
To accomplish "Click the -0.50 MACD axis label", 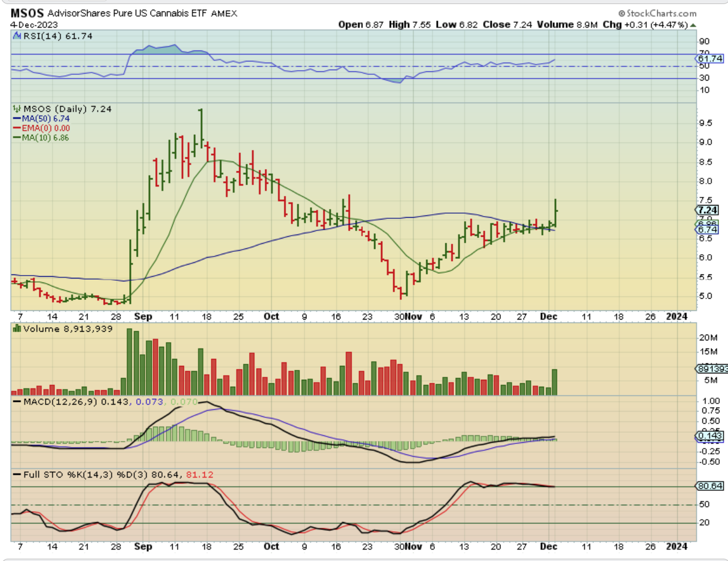I will click(x=709, y=462).
